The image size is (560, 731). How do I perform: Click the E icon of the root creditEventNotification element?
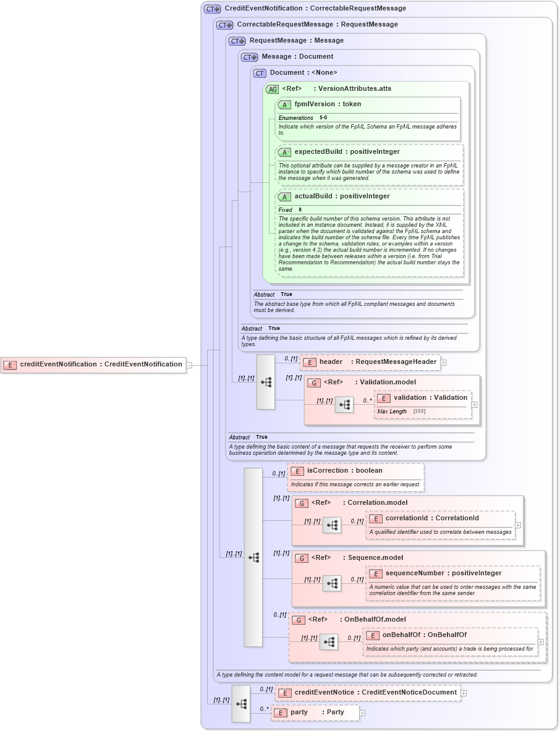pos(10,365)
